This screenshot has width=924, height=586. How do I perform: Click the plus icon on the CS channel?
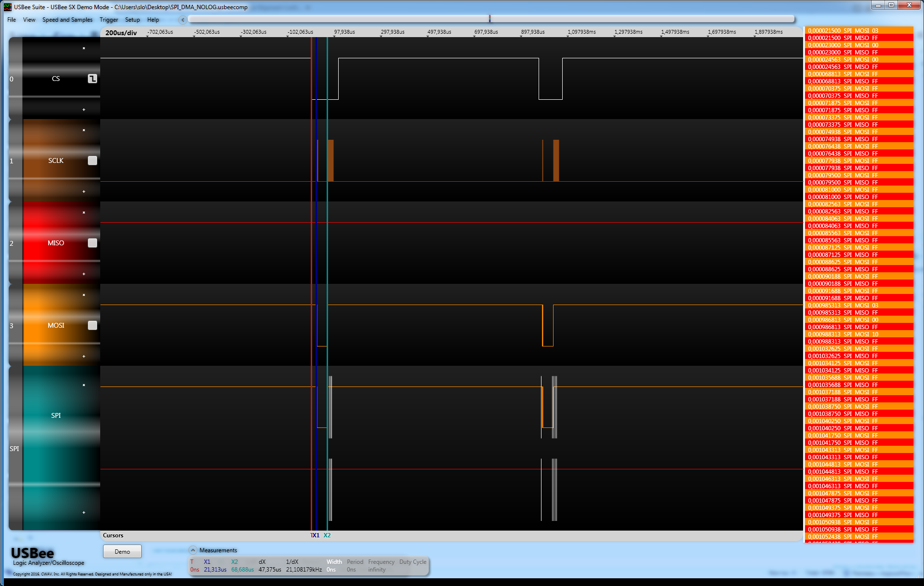(x=84, y=110)
